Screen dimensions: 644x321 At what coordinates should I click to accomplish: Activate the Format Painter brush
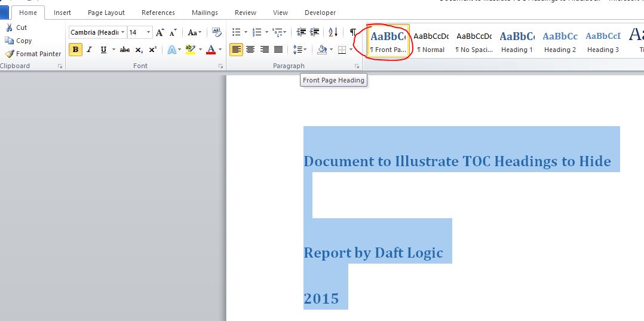coord(9,54)
